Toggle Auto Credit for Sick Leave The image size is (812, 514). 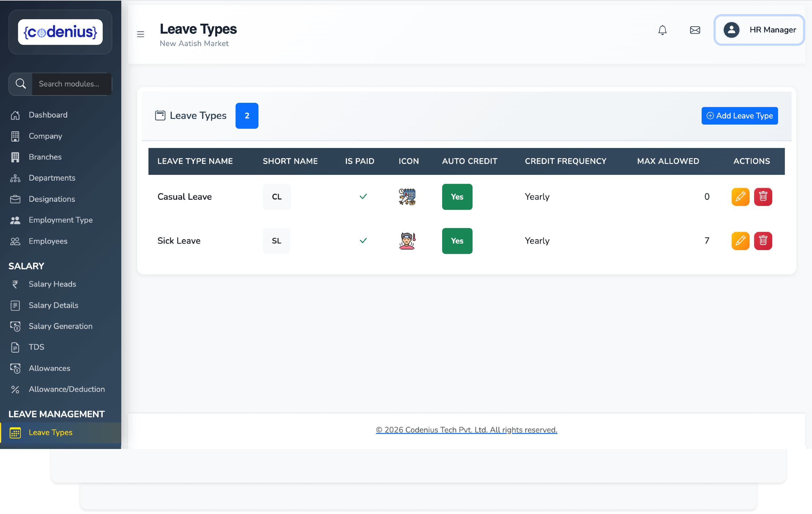point(457,241)
